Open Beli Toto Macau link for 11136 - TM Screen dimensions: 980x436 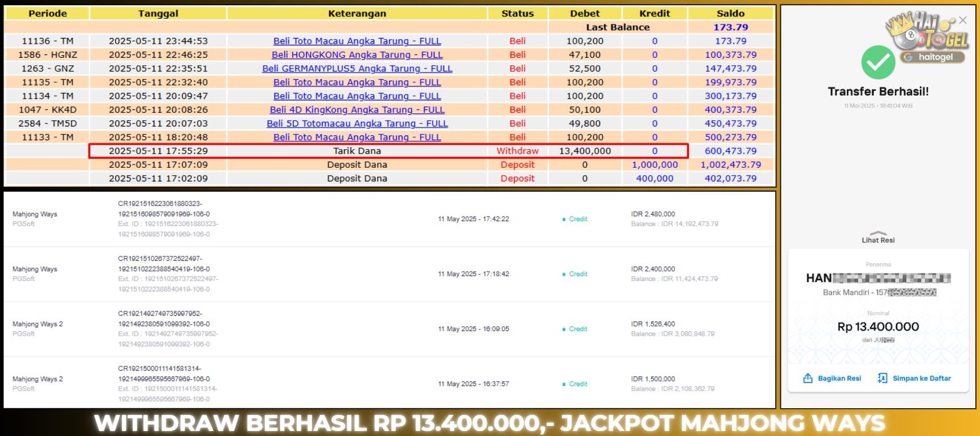tap(357, 41)
